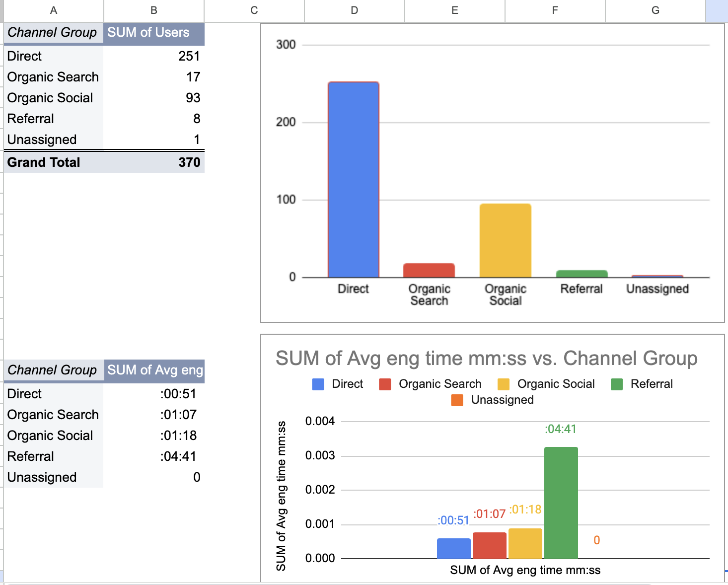Screen dimensions: 728x585
Task: Click the SUM of Avg eng header cell
Action: (154, 370)
